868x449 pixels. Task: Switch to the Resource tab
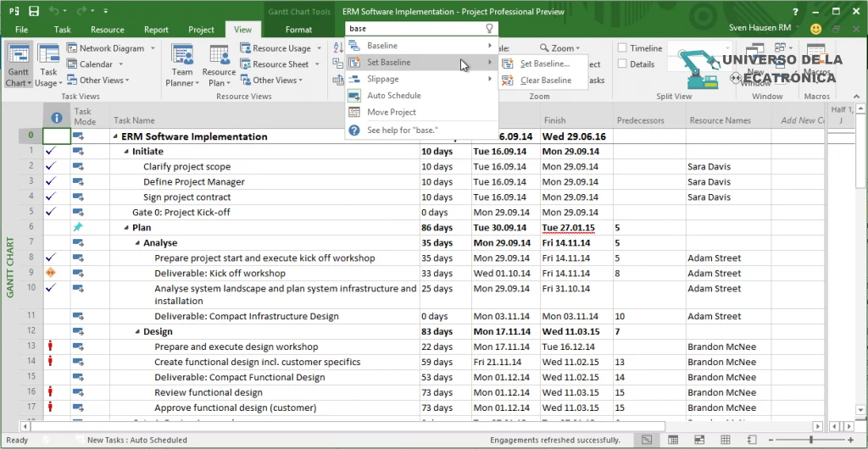click(x=108, y=30)
